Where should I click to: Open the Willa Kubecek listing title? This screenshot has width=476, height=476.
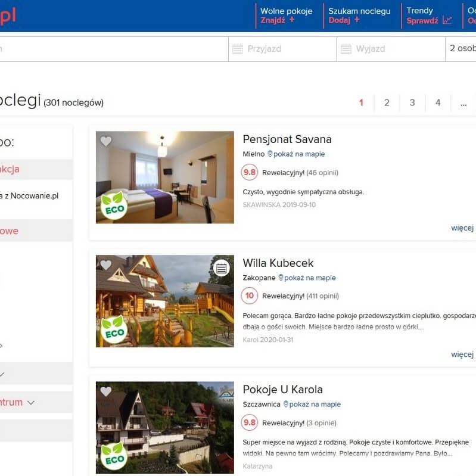pyautogui.click(x=278, y=263)
